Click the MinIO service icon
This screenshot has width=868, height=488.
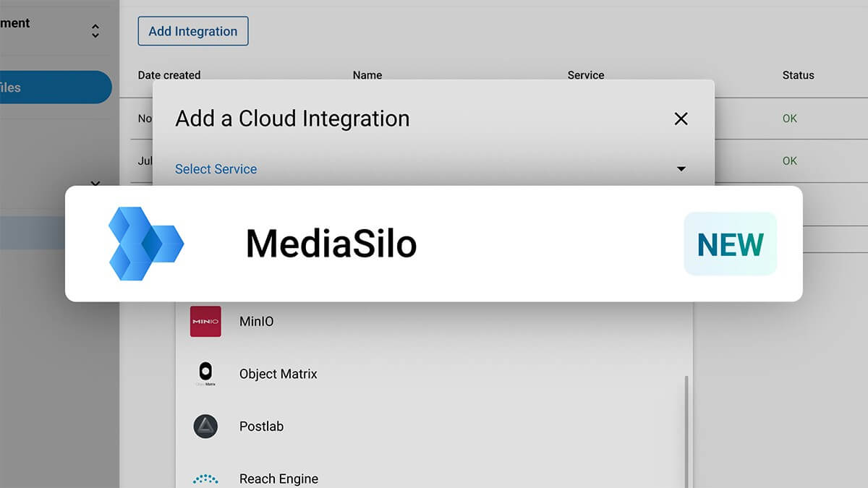click(x=205, y=321)
